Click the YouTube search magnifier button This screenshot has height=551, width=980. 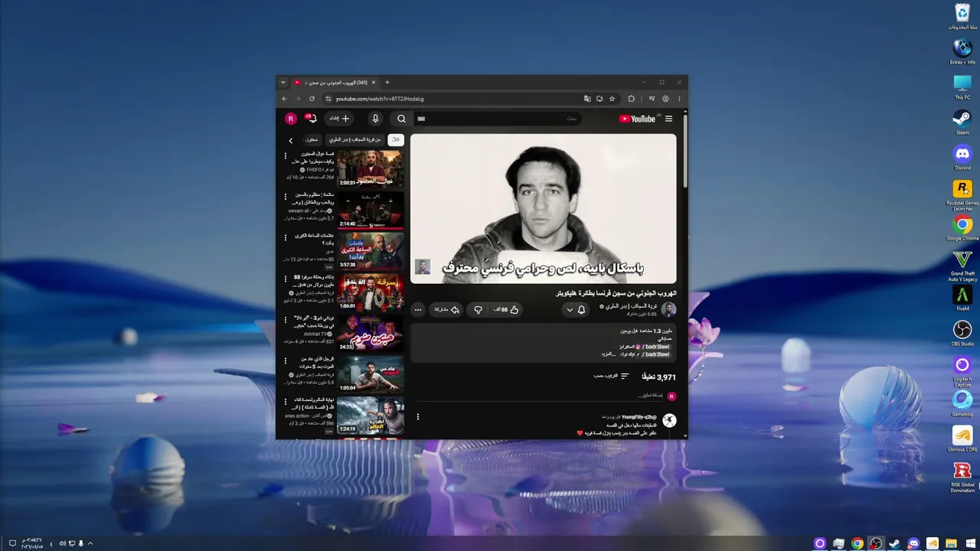click(401, 119)
